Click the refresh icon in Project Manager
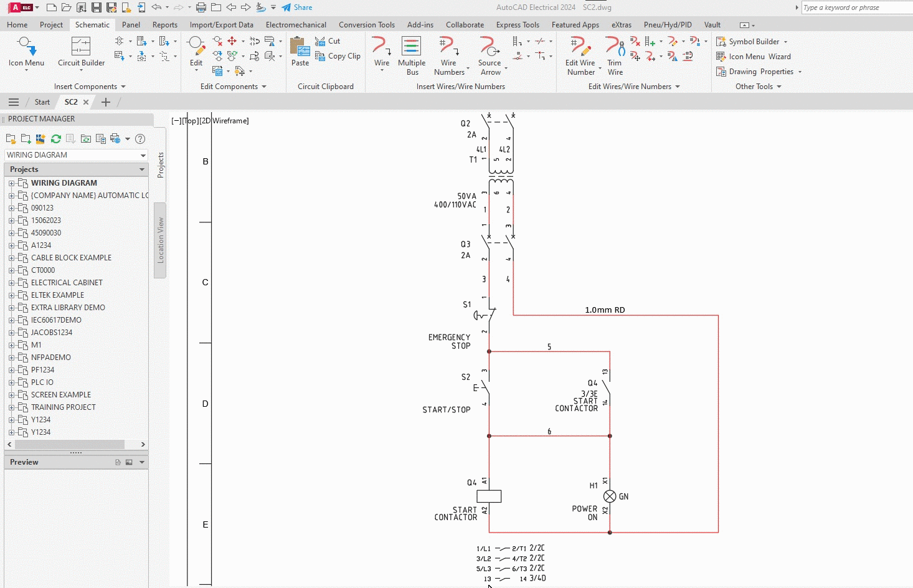Image resolution: width=913 pixels, height=588 pixels. pos(55,139)
